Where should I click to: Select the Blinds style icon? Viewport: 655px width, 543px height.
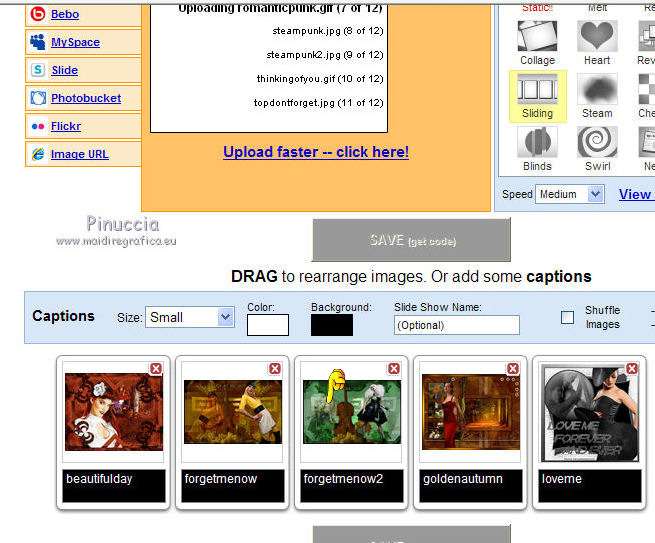537,142
